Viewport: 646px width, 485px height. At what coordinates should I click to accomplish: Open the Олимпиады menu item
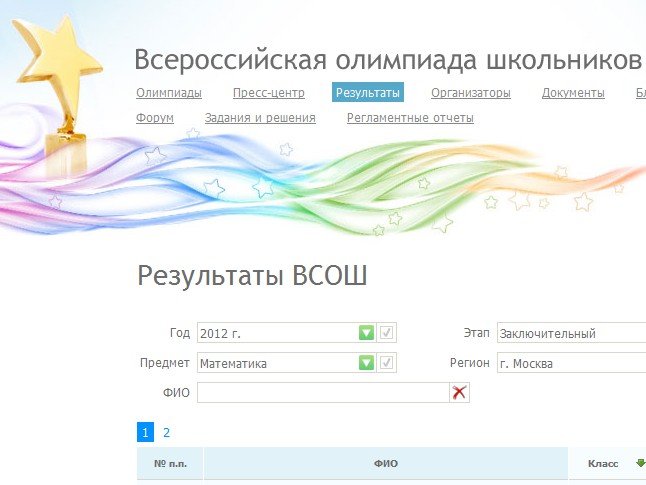[x=169, y=93]
